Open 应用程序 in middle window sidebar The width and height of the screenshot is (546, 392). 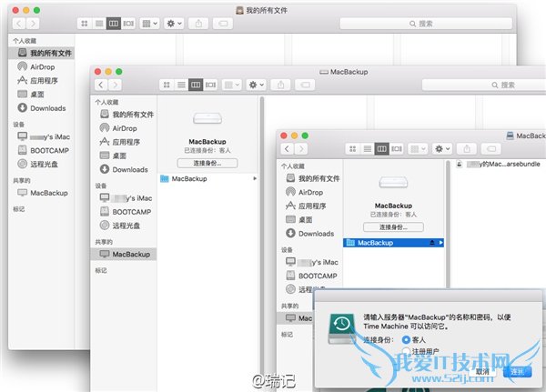(x=124, y=142)
